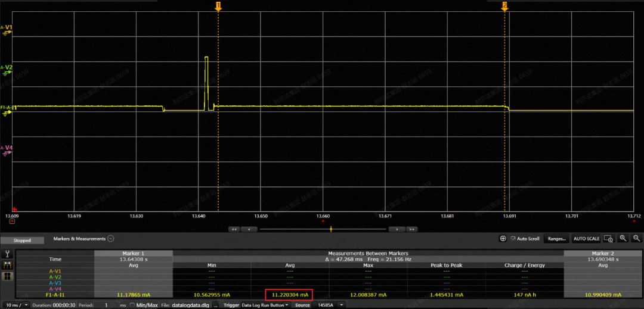Click the zoom in magnifier icon
This screenshot has width=644, height=309.
click(623, 238)
